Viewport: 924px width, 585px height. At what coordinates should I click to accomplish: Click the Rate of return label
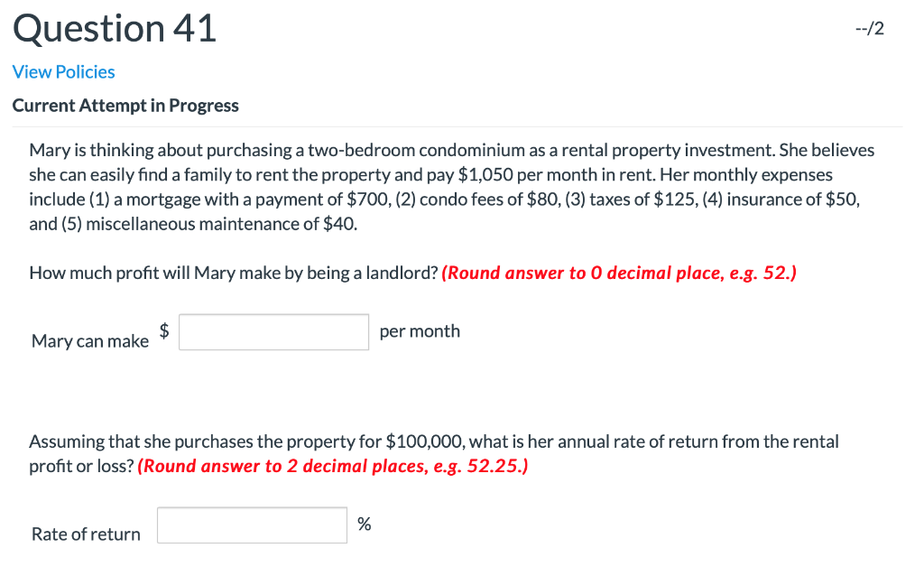pyautogui.click(x=85, y=534)
